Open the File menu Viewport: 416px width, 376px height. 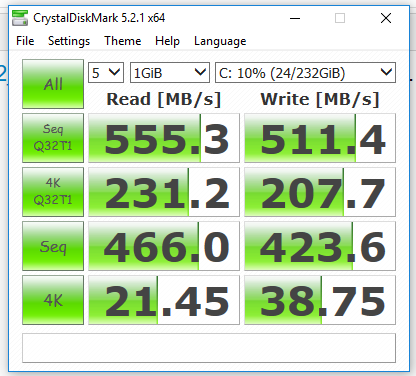point(25,41)
